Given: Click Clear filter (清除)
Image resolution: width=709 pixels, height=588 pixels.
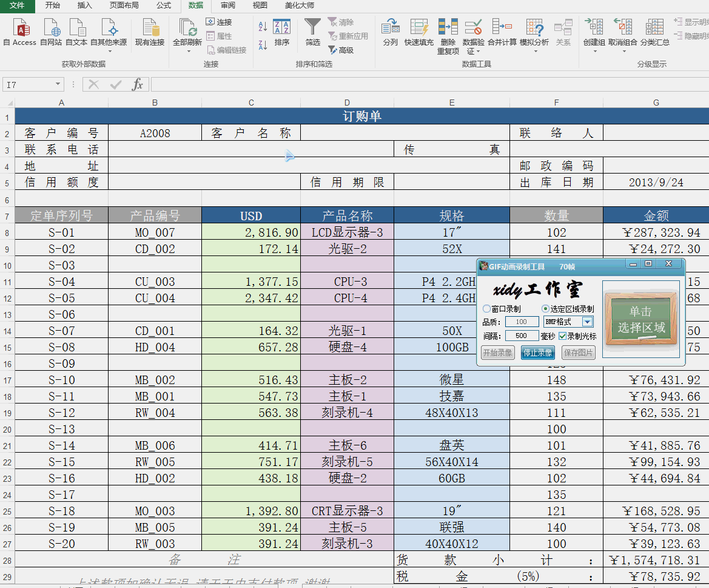Looking at the screenshot, I should (x=341, y=22).
